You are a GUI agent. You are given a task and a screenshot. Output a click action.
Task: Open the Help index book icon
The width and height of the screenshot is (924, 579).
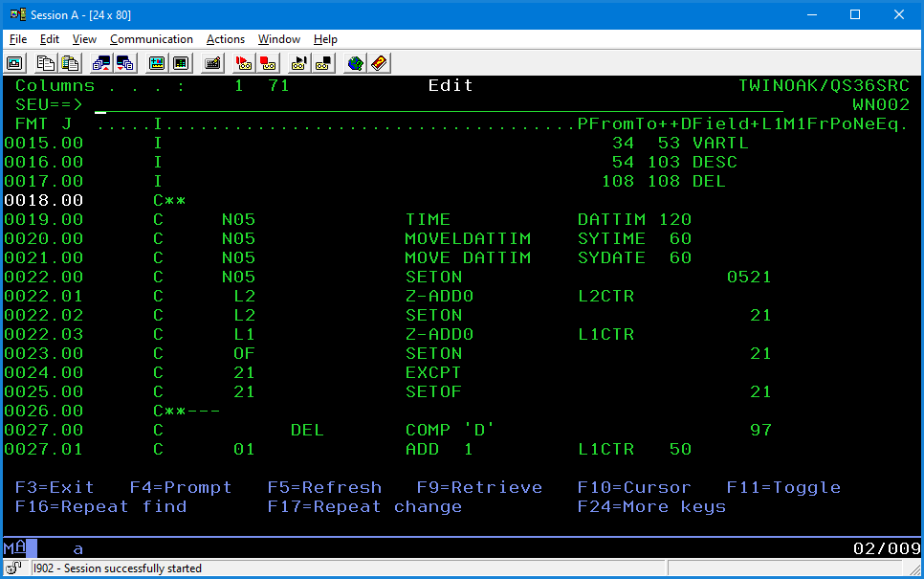tap(379, 63)
